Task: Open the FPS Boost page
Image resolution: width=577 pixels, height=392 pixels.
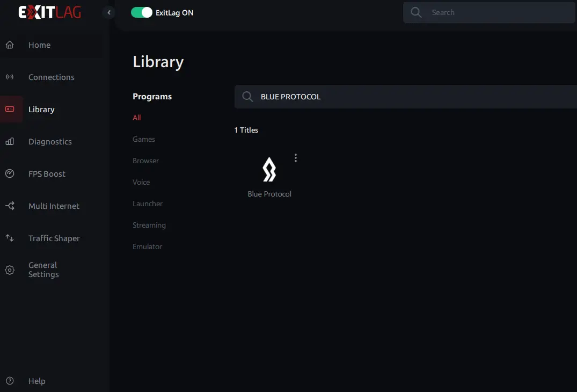Action: (47, 174)
